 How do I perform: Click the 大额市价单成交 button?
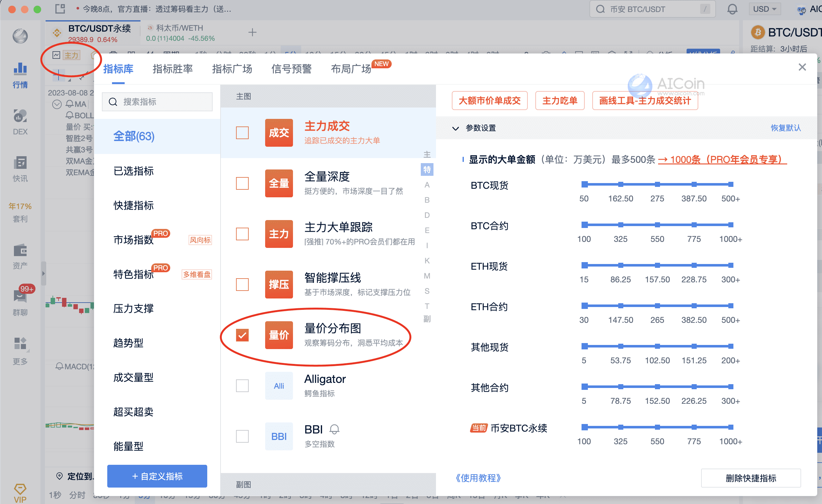[489, 101]
